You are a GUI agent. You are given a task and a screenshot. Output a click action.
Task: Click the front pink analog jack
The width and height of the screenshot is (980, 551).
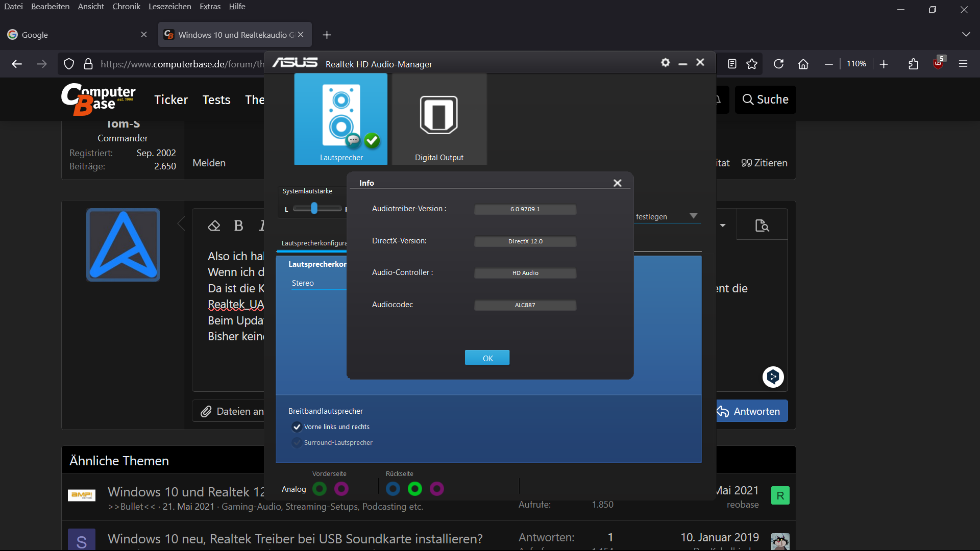coord(341,489)
